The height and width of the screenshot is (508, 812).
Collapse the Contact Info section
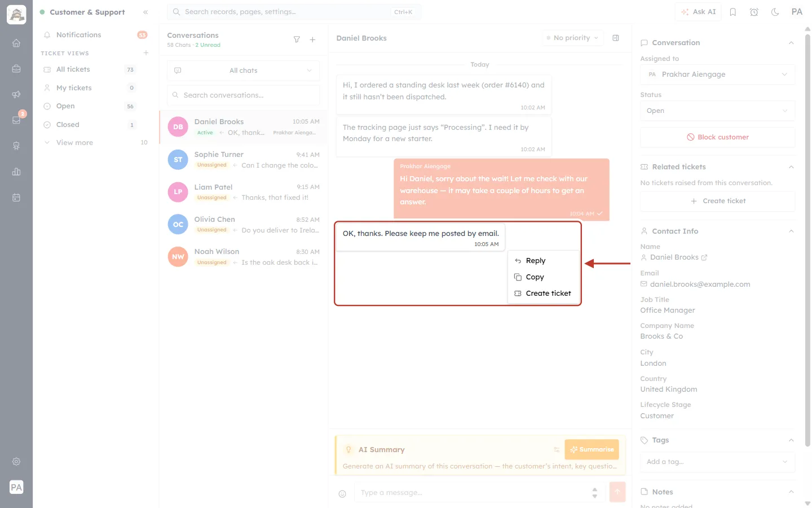[791, 231]
